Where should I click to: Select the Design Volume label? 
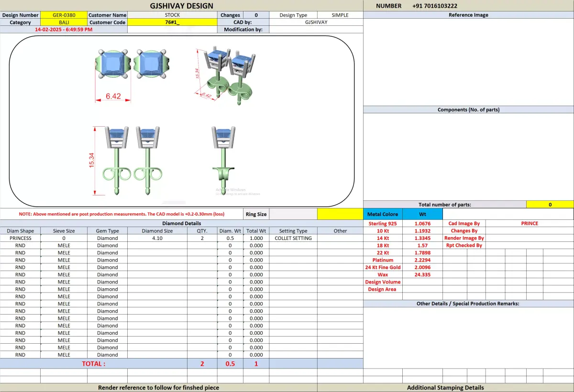click(x=383, y=282)
